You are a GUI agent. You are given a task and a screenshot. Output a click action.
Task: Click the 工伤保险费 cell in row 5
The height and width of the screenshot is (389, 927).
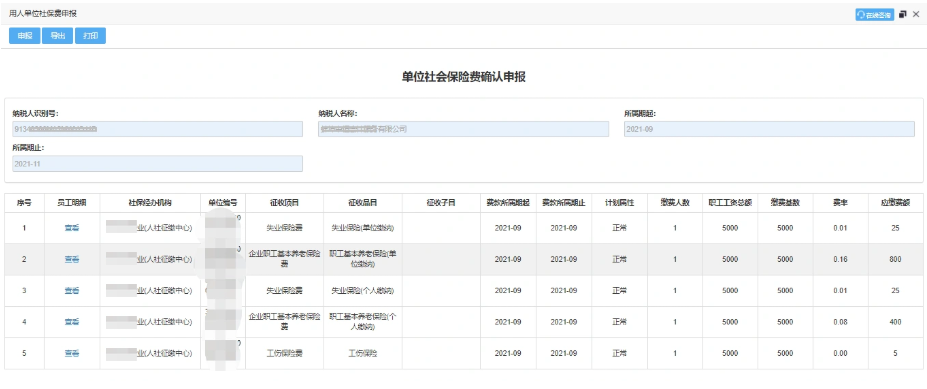pyautogui.click(x=284, y=354)
